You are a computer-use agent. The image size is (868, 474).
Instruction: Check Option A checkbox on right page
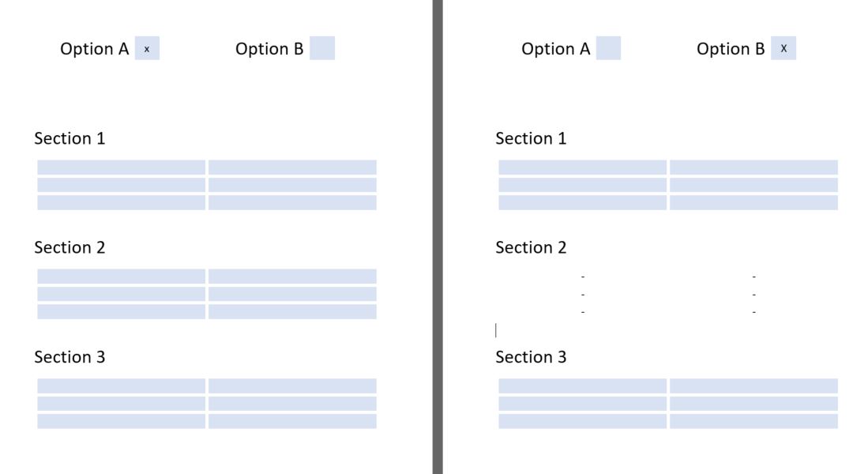coord(608,48)
